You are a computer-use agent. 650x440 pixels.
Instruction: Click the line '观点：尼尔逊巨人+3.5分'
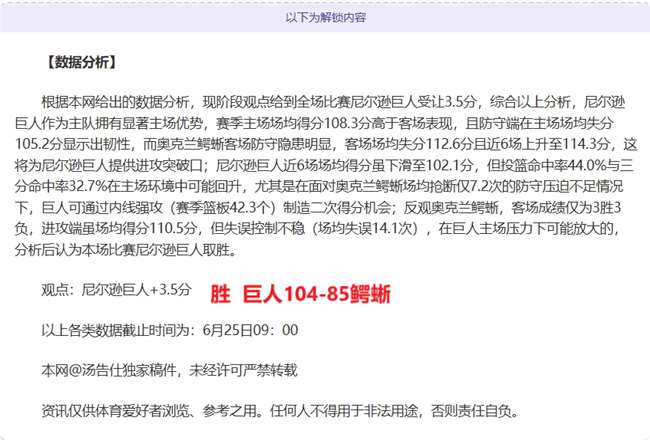[116, 289]
